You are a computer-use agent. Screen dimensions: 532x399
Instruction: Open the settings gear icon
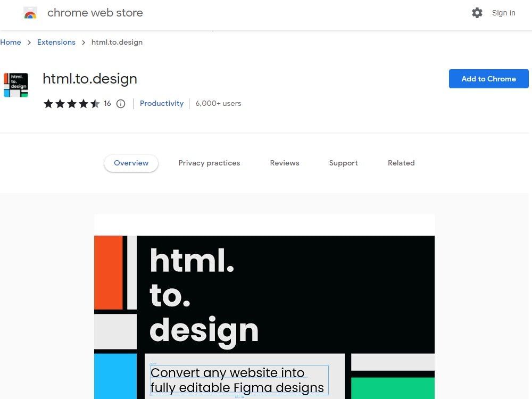coord(477,13)
